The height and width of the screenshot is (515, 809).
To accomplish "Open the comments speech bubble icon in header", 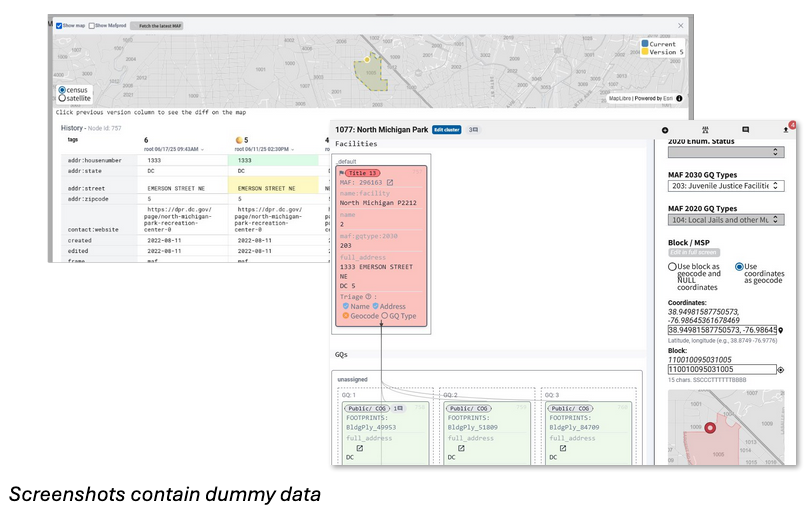I will tap(745, 130).
